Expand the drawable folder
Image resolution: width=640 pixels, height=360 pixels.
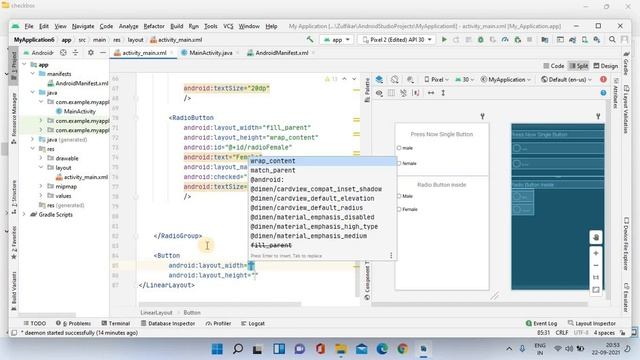(x=41, y=158)
